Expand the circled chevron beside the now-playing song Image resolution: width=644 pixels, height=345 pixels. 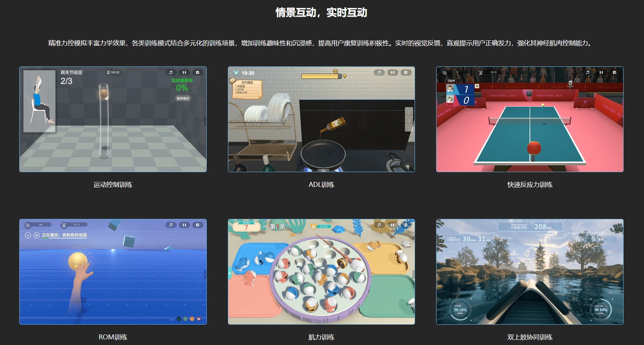(28, 235)
